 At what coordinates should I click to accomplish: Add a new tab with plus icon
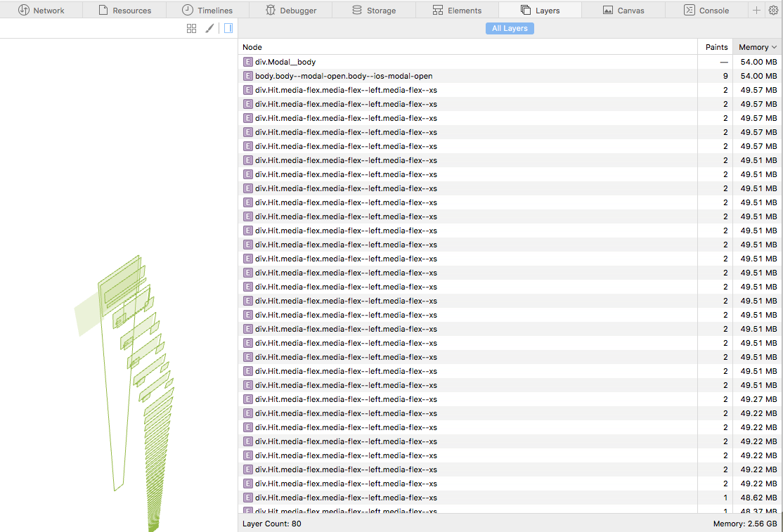click(x=756, y=10)
